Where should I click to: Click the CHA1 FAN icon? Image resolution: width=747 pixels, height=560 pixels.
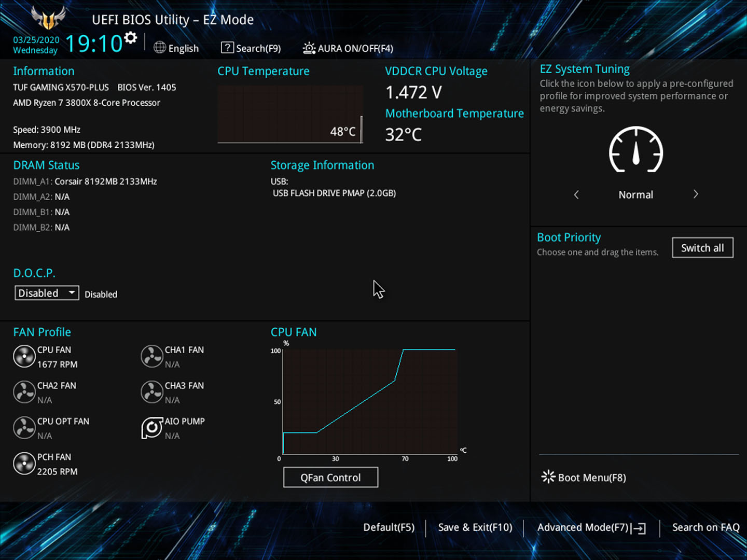tap(152, 357)
